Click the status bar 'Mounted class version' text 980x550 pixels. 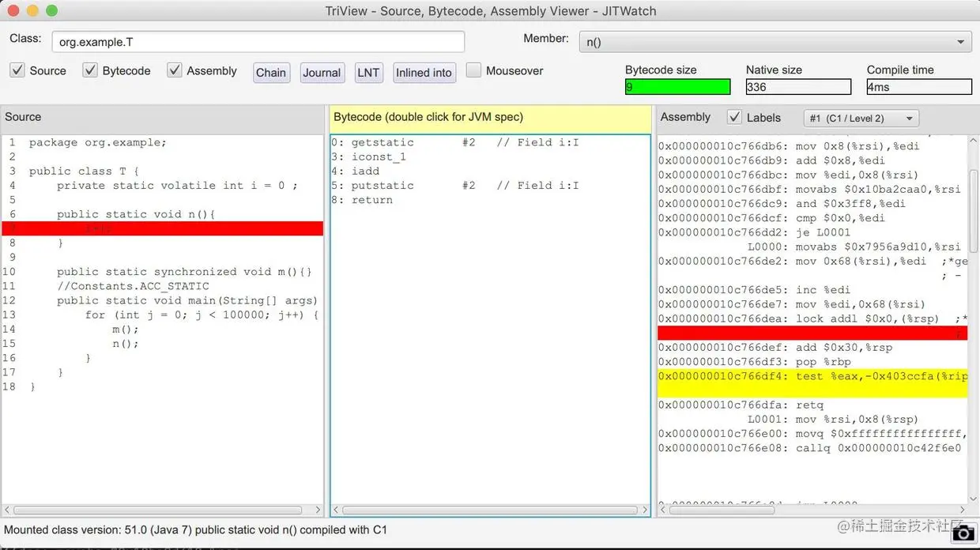click(x=195, y=529)
